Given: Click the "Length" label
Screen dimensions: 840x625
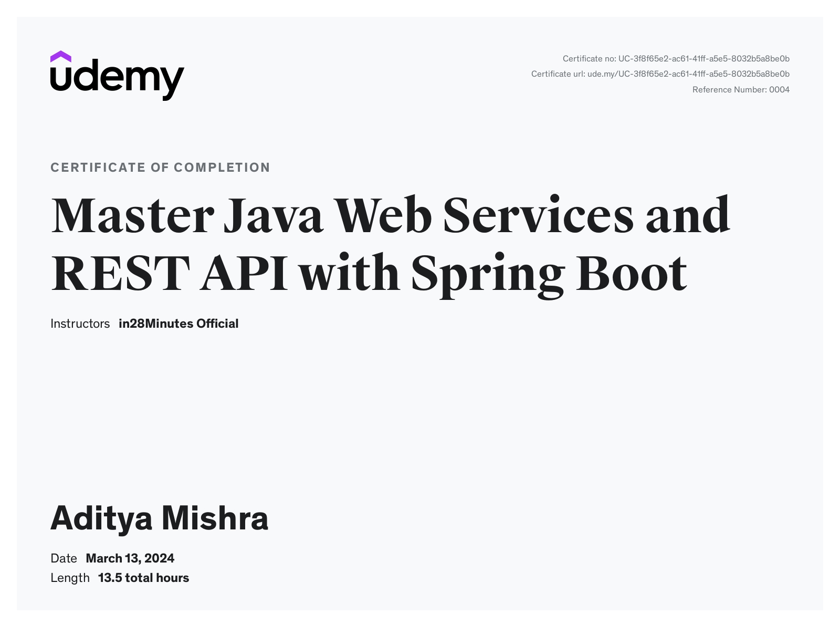Looking at the screenshot, I should point(70,578).
